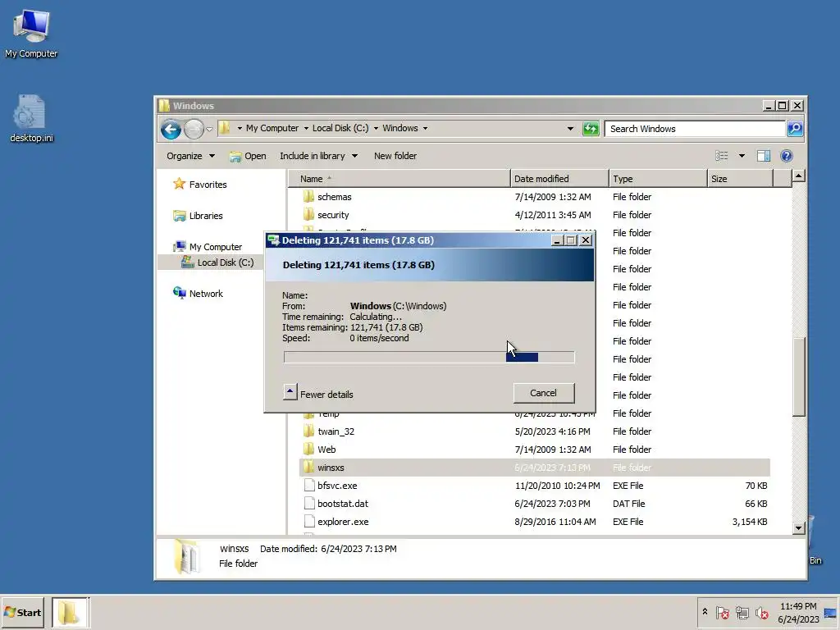The height and width of the screenshot is (630, 840).
Task: Select the schemas folder icon
Action: pos(308,197)
